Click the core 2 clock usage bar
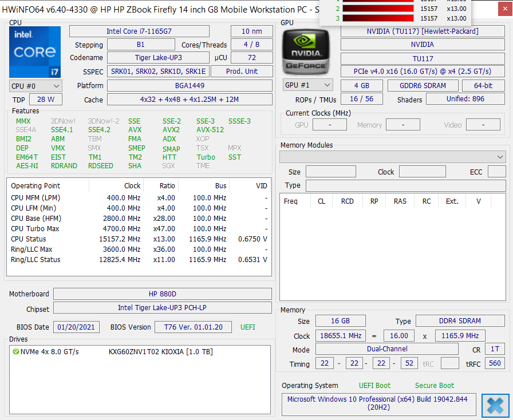Viewport: 513px width, 420px height. click(x=378, y=9)
